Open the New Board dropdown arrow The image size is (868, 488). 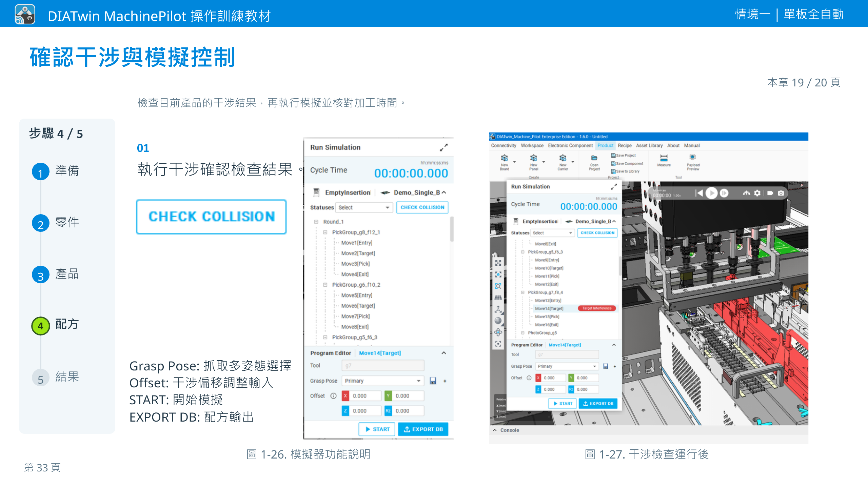point(514,162)
